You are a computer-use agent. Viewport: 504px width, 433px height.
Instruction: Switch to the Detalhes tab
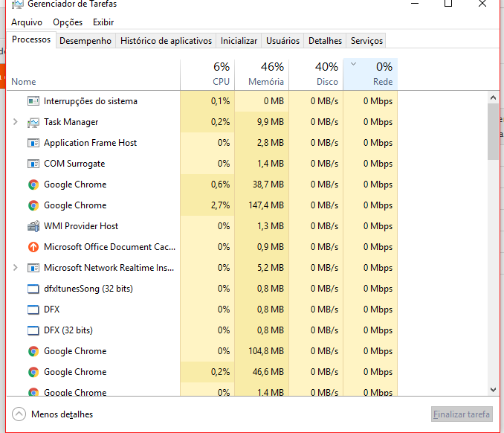click(x=325, y=41)
